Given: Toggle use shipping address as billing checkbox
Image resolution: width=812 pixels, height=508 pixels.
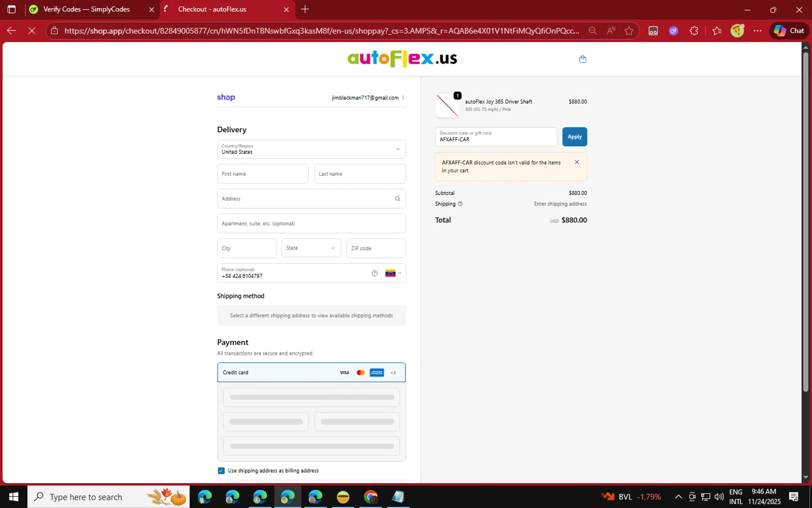Looking at the screenshot, I should pos(221,471).
